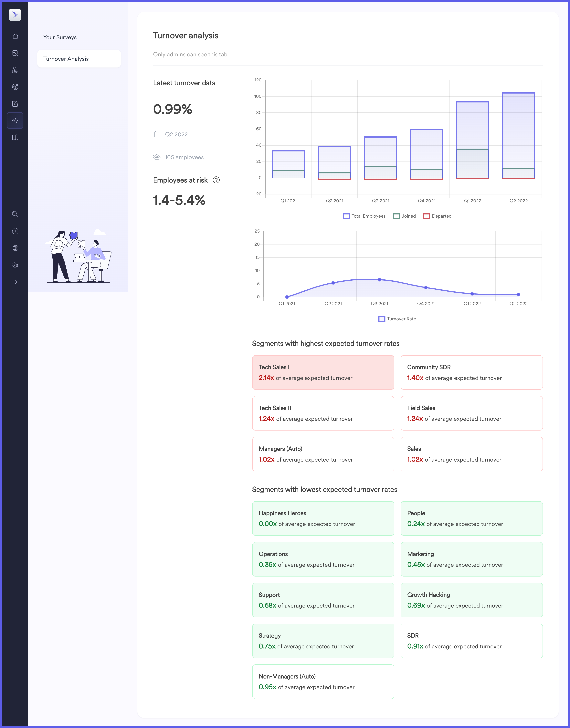Open the Happiness Heroes segment card

[323, 518]
